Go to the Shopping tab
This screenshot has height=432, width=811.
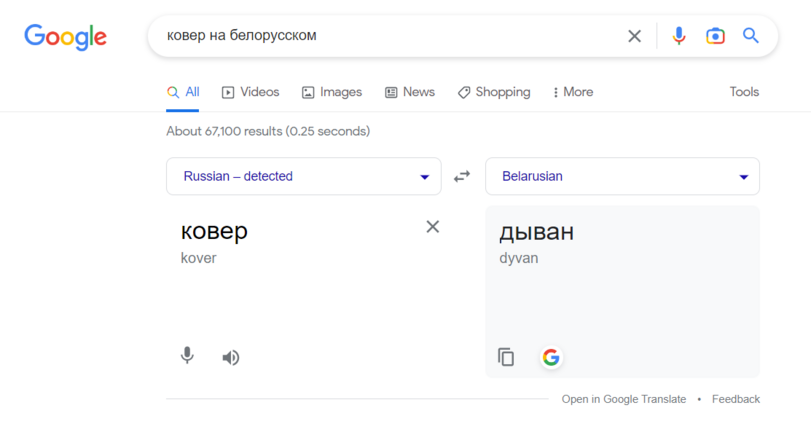[494, 92]
